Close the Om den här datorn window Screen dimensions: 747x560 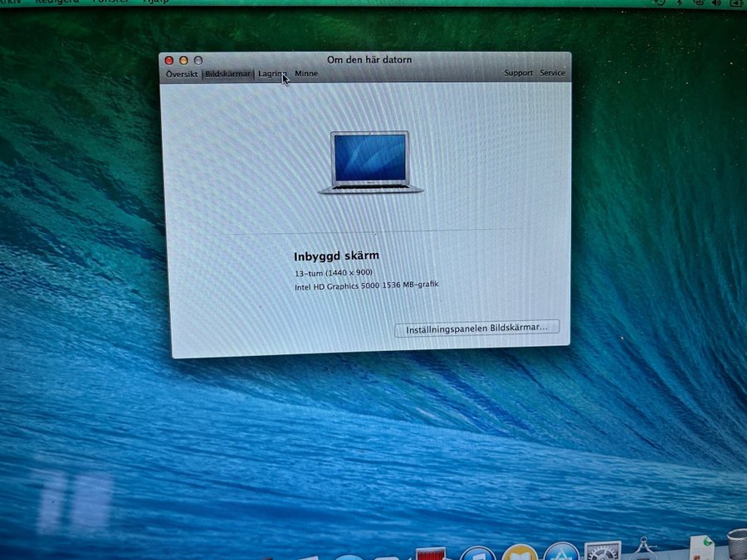169,61
